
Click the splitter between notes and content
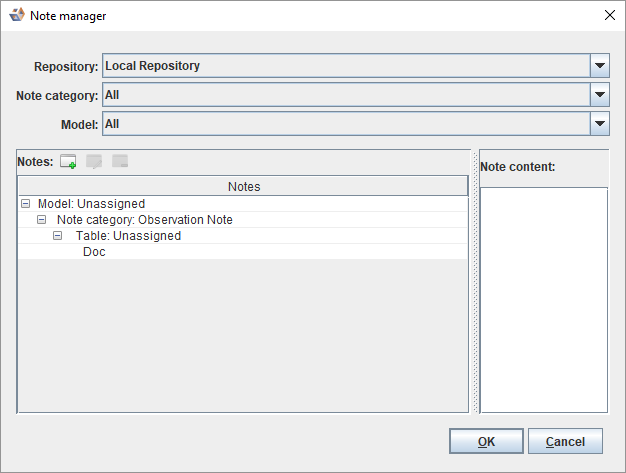pos(474,280)
